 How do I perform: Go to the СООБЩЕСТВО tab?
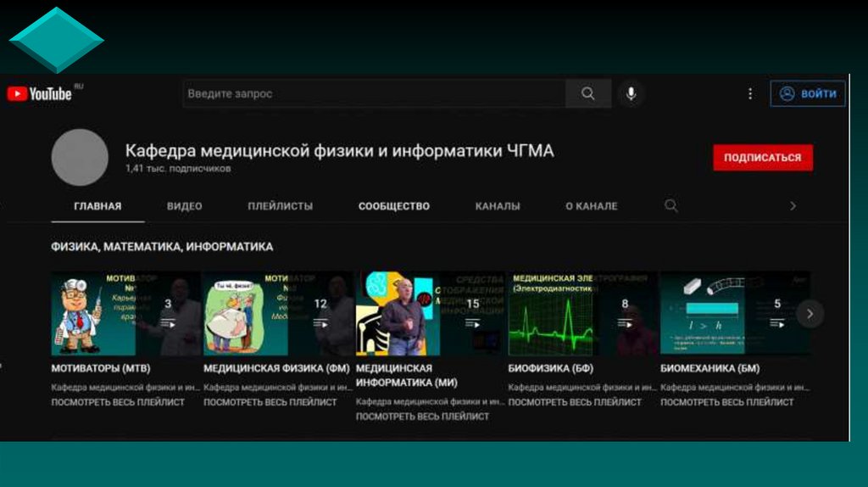393,206
